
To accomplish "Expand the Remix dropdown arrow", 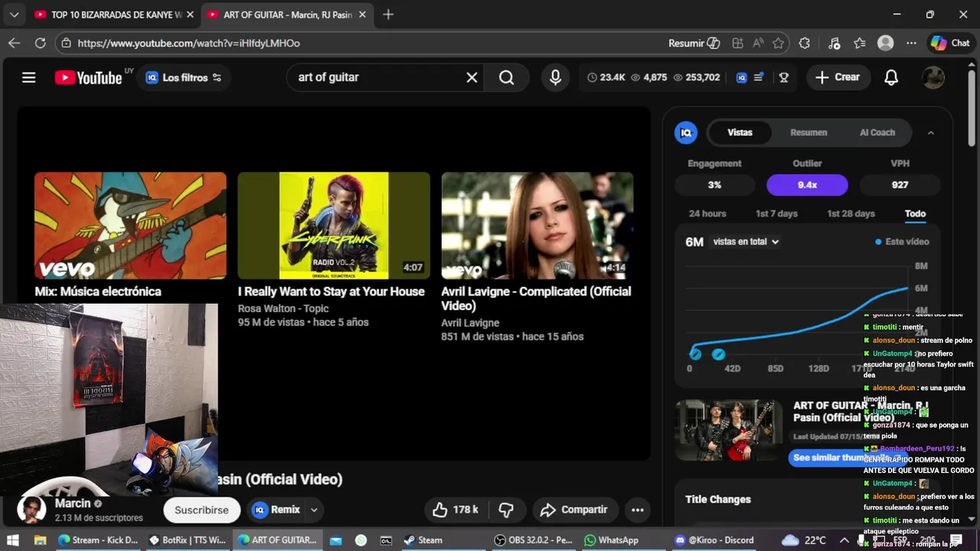I will tap(313, 510).
